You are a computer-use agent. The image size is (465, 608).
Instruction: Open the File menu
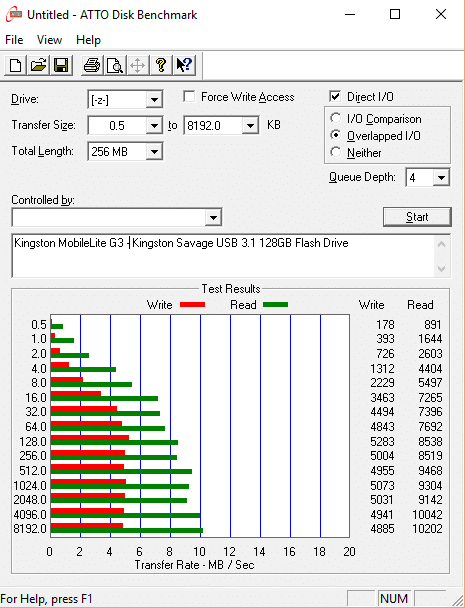[x=14, y=40]
